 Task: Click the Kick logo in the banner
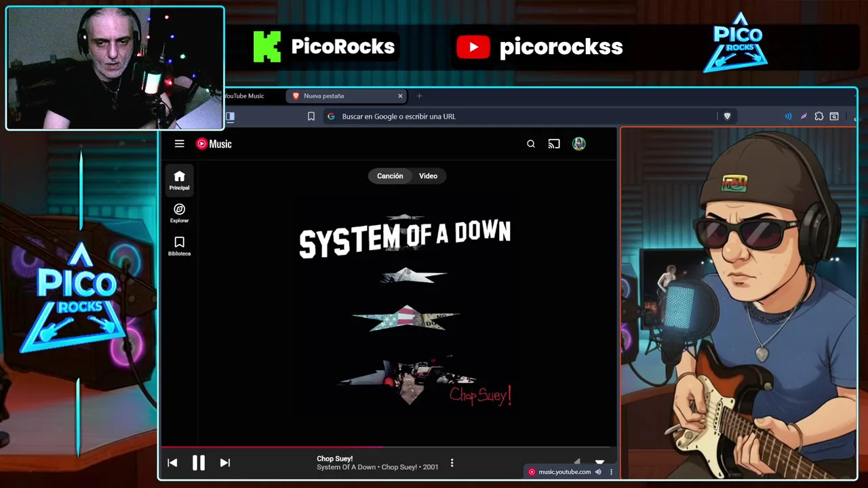click(x=267, y=47)
